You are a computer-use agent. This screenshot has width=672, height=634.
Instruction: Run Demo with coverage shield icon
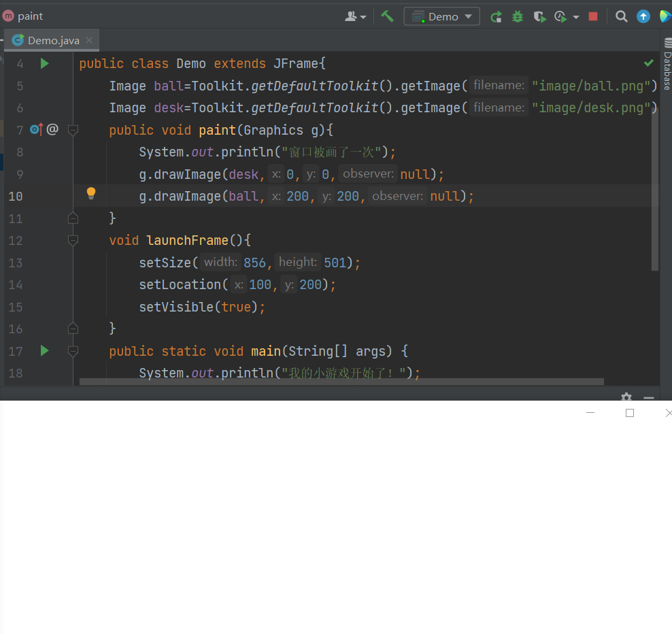pos(539,17)
